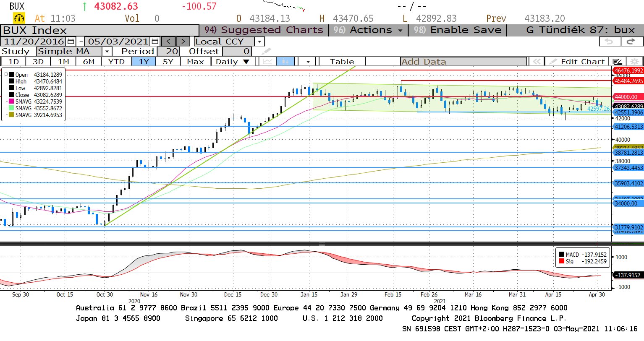Open the annotations toolbar icon
This screenshot has height=341, width=644.
point(618,62)
